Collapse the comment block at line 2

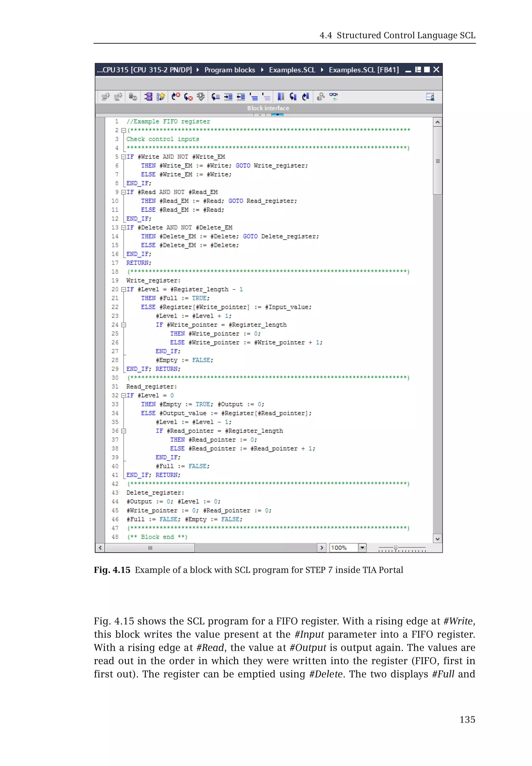click(123, 130)
